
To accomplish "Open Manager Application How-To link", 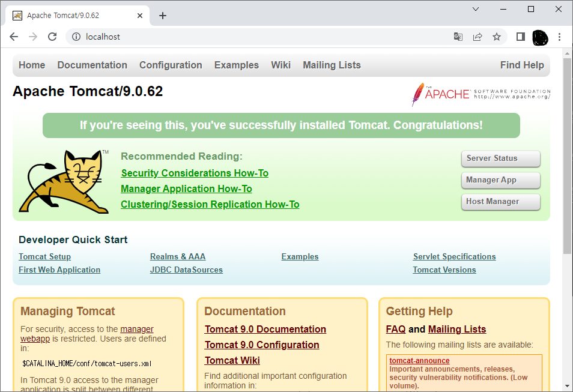I will click(x=186, y=189).
